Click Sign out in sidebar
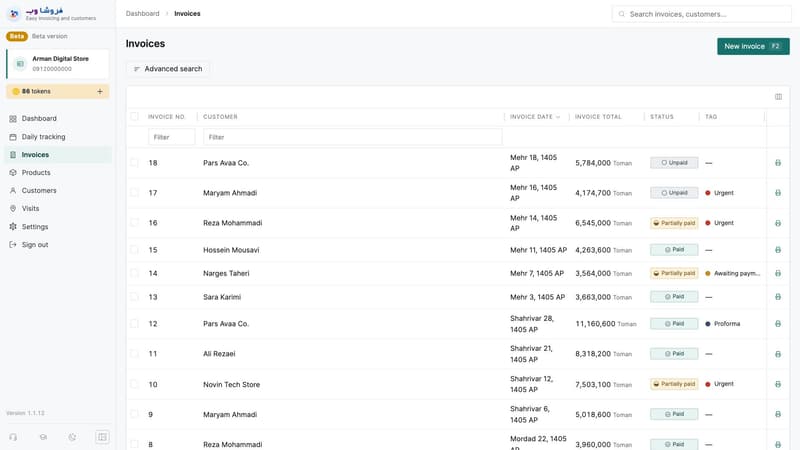Screen dimensions: 800x450 58,244
